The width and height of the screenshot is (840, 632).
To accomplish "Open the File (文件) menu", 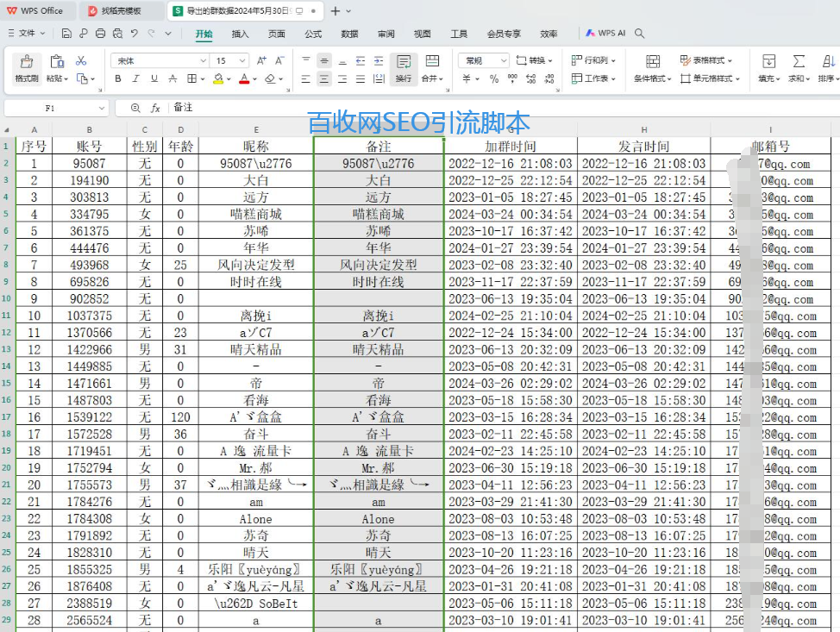I will coord(27,34).
